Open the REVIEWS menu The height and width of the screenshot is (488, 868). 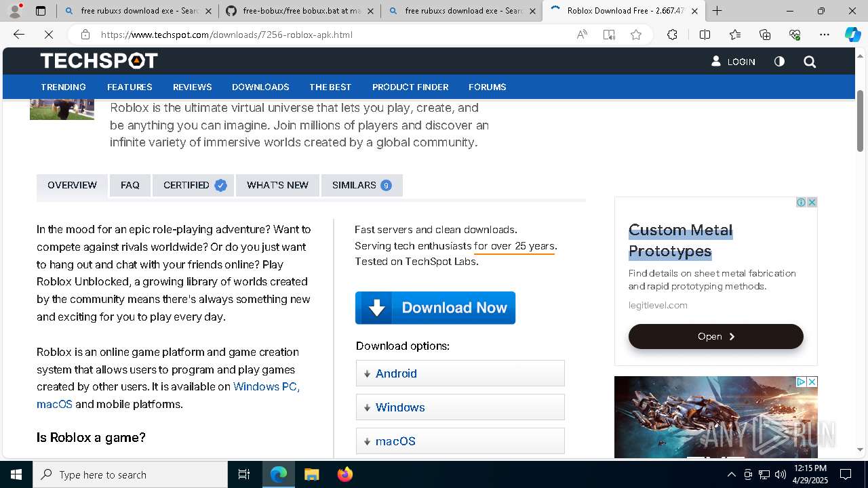(193, 87)
